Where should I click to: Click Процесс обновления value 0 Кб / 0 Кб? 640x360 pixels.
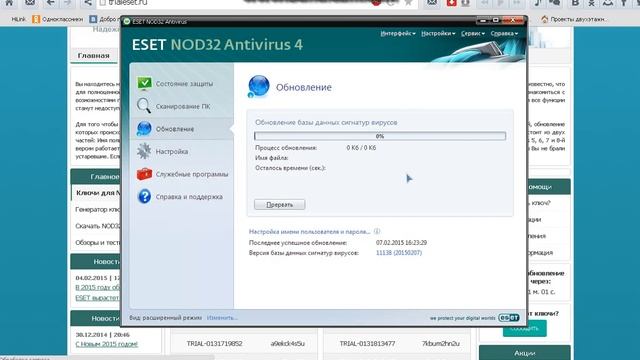click(361, 148)
